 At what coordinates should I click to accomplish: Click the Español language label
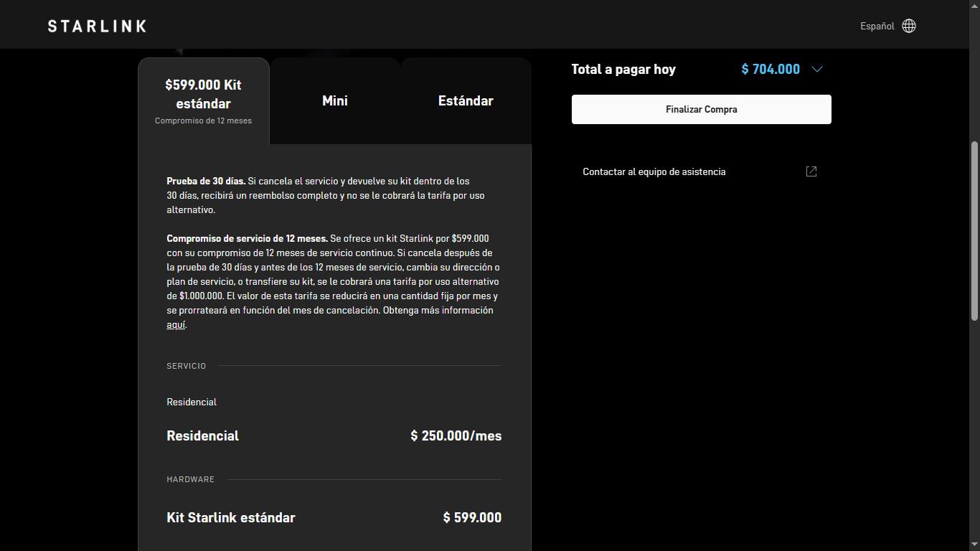(x=877, y=26)
